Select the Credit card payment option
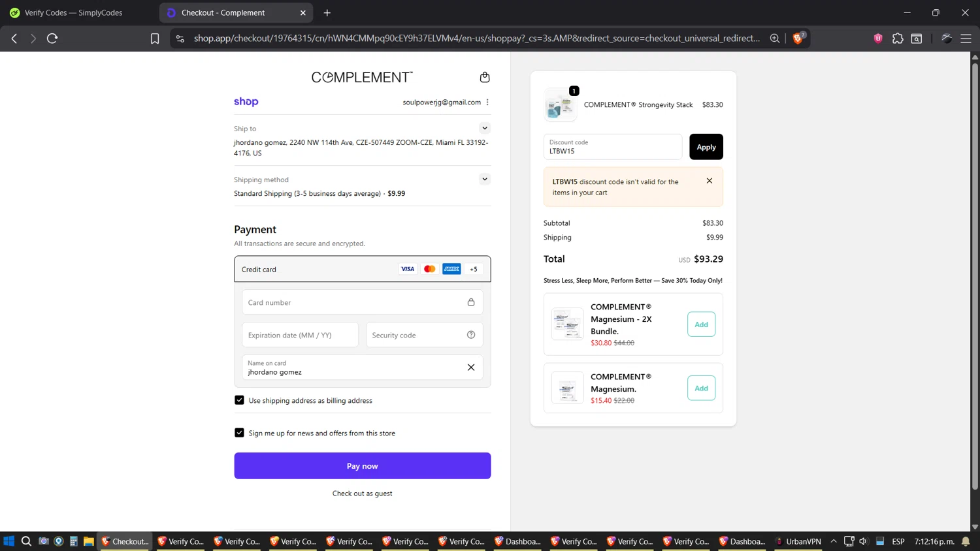Image resolution: width=980 pixels, height=551 pixels. (x=362, y=269)
